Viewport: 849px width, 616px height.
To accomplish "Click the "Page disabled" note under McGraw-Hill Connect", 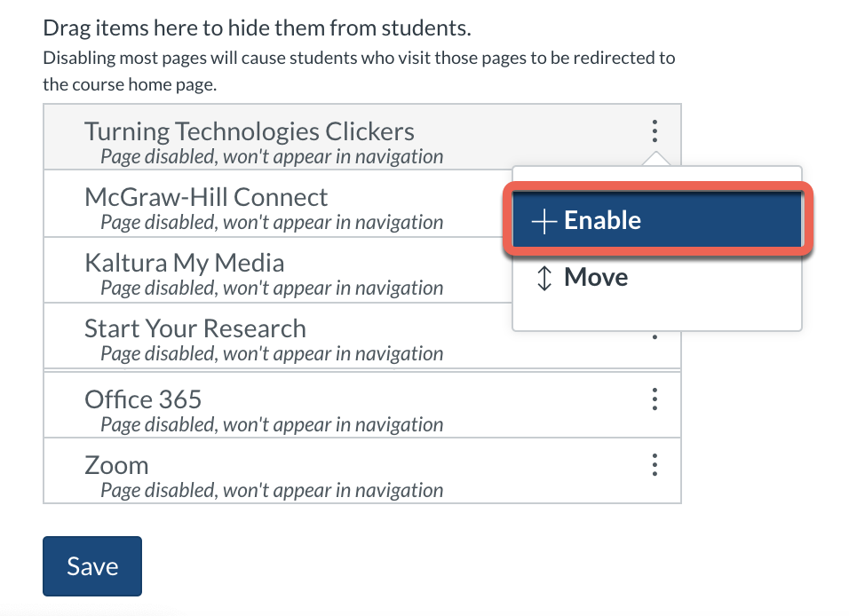I will pyautogui.click(x=272, y=222).
